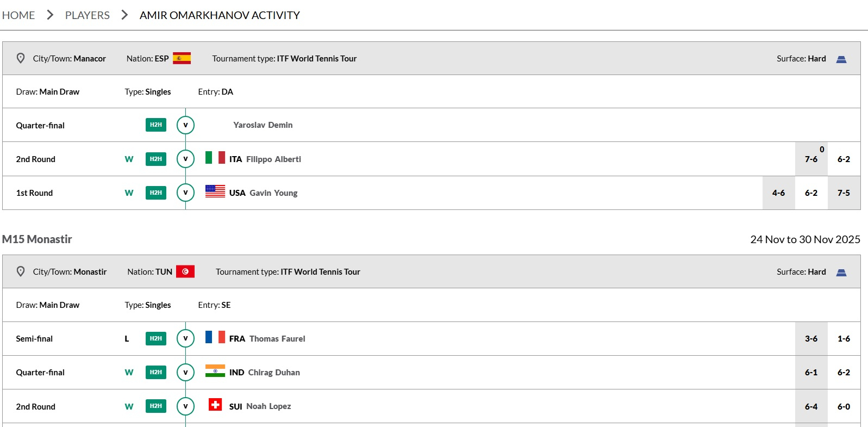Screen dimensions: 868x427
Task: Click the versus circle for Gavin Young match
Action: click(185, 193)
